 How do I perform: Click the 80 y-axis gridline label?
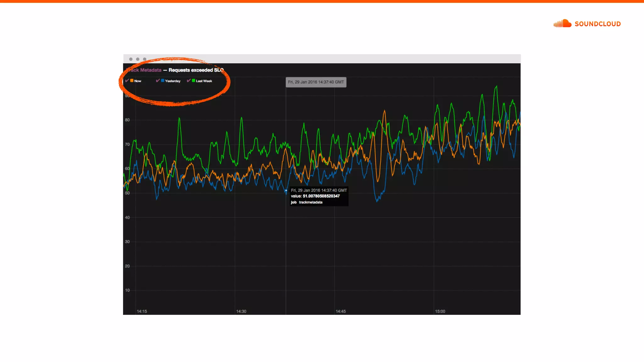point(127,120)
